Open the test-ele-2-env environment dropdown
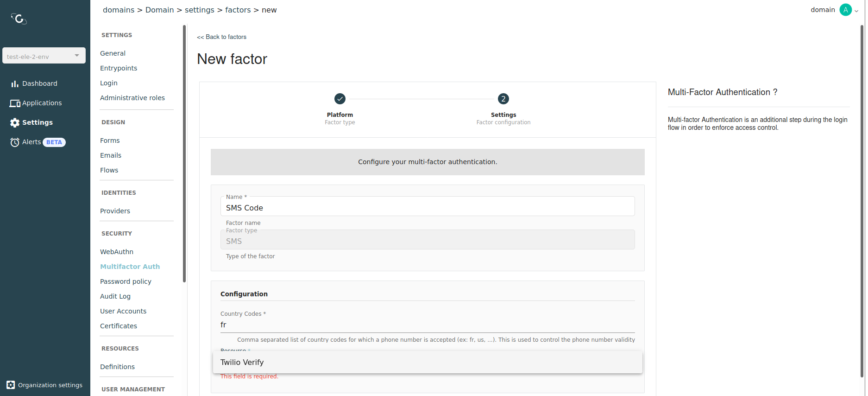Screen dimensions: 868x396 pos(44,56)
